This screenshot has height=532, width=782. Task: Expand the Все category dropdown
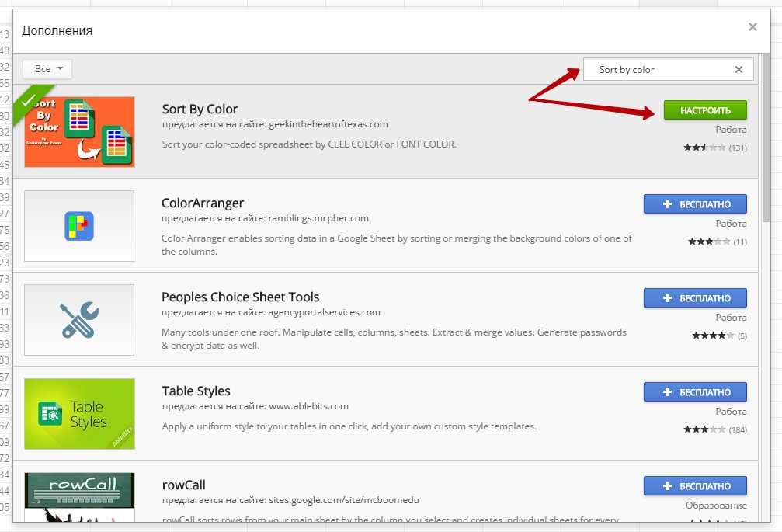click(x=47, y=69)
